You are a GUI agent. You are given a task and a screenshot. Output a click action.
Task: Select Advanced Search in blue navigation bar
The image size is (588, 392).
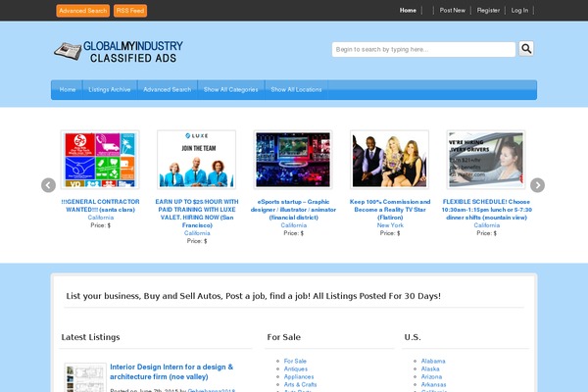(x=168, y=89)
